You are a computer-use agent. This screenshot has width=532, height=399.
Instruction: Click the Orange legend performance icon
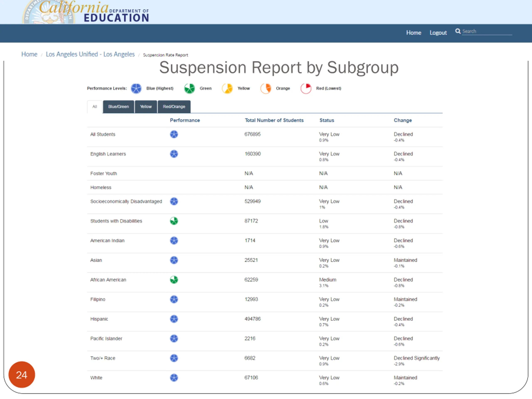[x=266, y=89]
